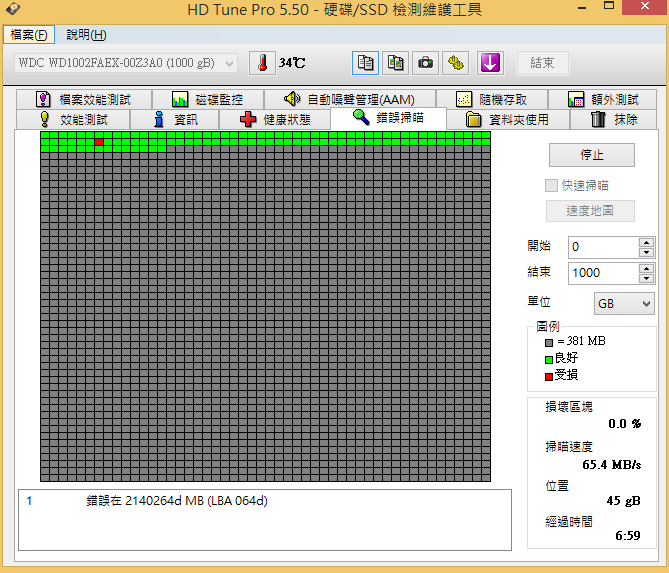Image resolution: width=669 pixels, height=573 pixels.
Task: Click the 34℃ temperature reading
Action: tap(292, 63)
